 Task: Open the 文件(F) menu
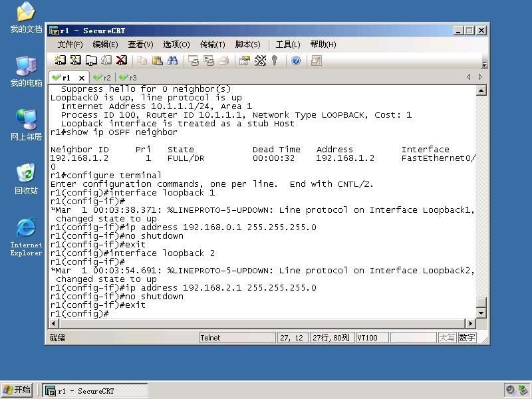point(70,45)
